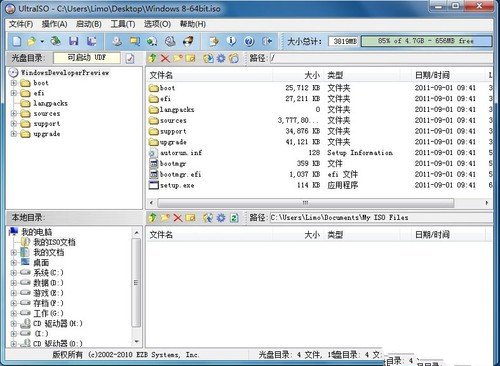Click the Open CD/DVD disc icon

pos(55,41)
